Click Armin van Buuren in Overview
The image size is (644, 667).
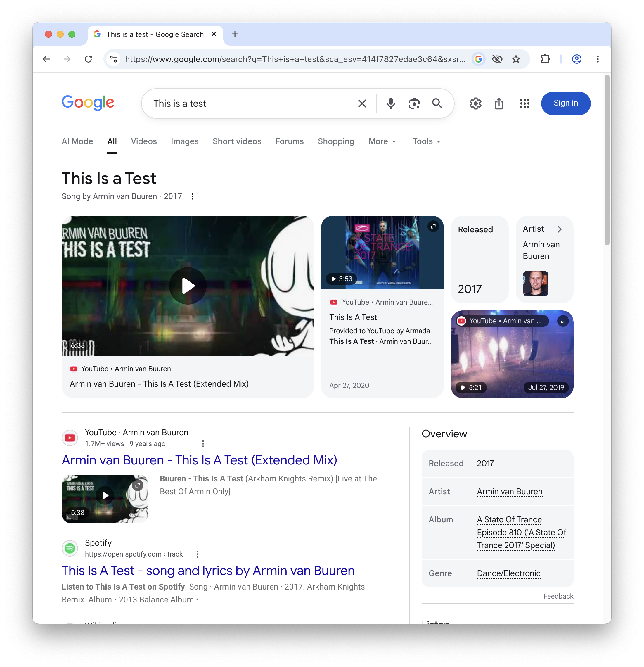[509, 491]
